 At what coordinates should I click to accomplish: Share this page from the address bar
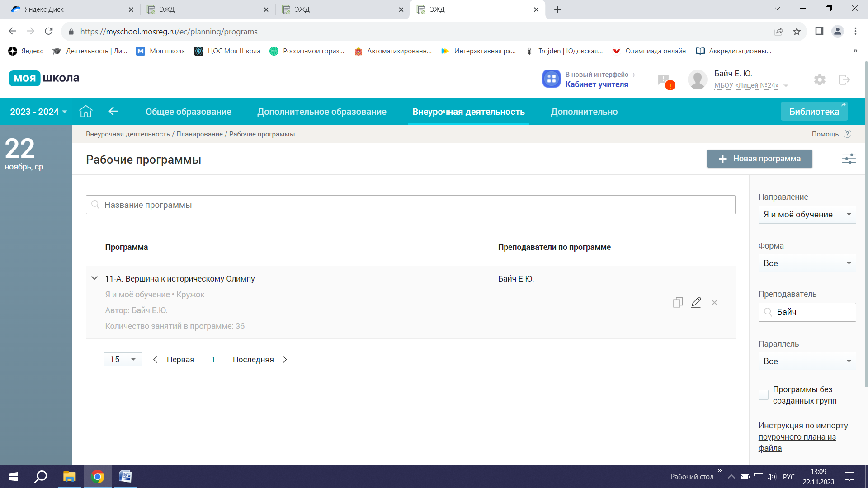coord(778,31)
